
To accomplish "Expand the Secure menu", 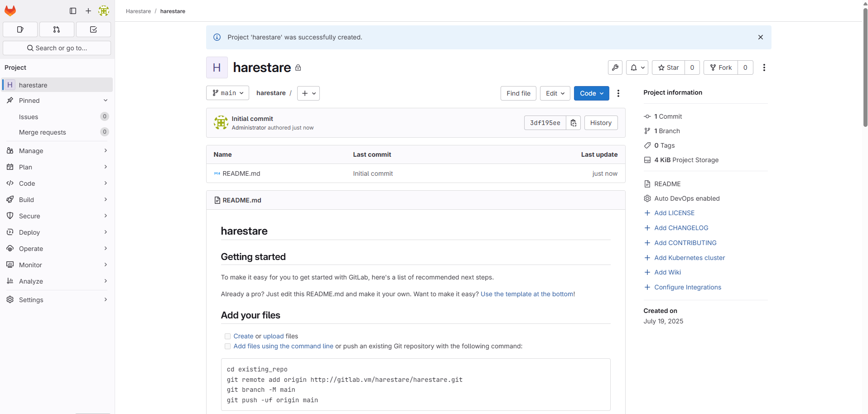I will [58, 216].
